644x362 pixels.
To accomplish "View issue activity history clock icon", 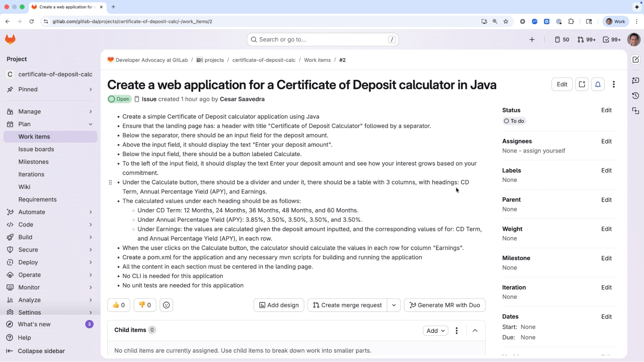I will point(635,96).
